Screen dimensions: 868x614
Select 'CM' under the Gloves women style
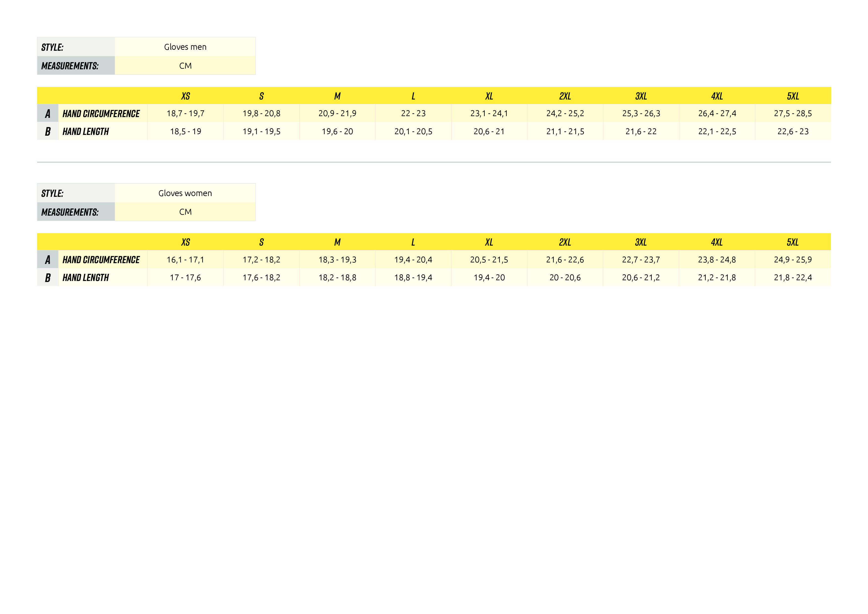185,212
